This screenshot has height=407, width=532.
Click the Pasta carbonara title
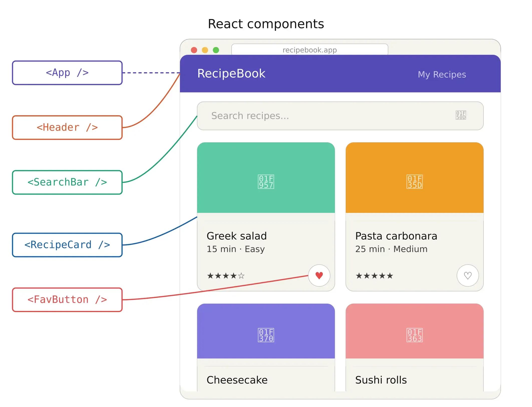coord(396,236)
